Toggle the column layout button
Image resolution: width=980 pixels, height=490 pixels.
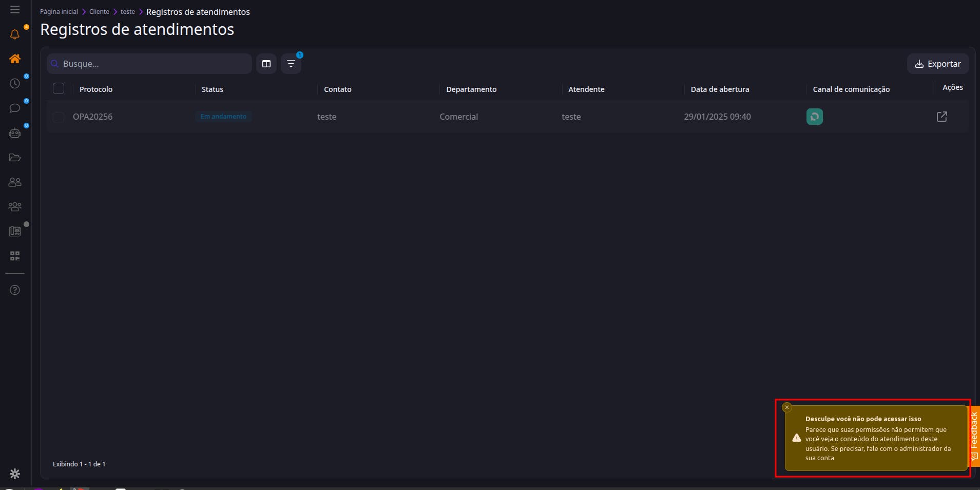[266, 64]
